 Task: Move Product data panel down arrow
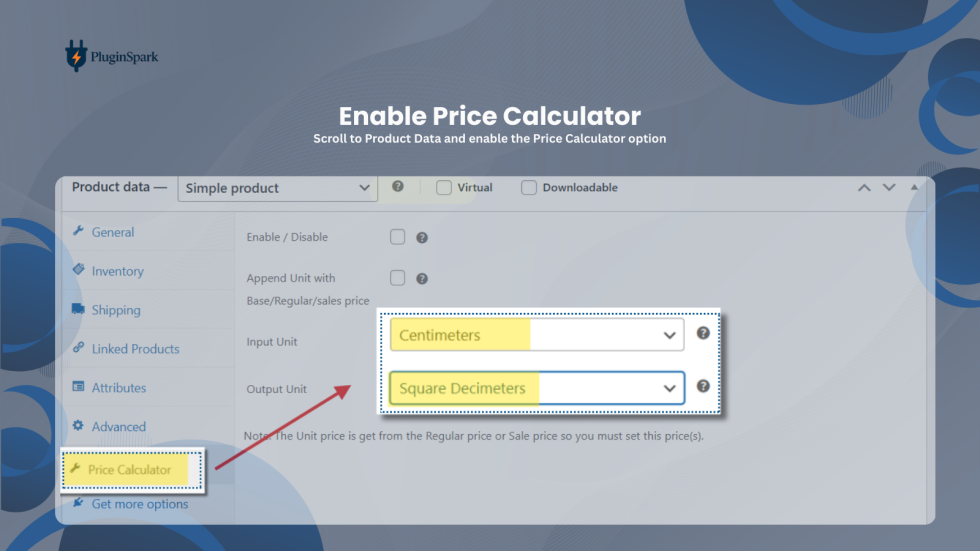point(888,188)
